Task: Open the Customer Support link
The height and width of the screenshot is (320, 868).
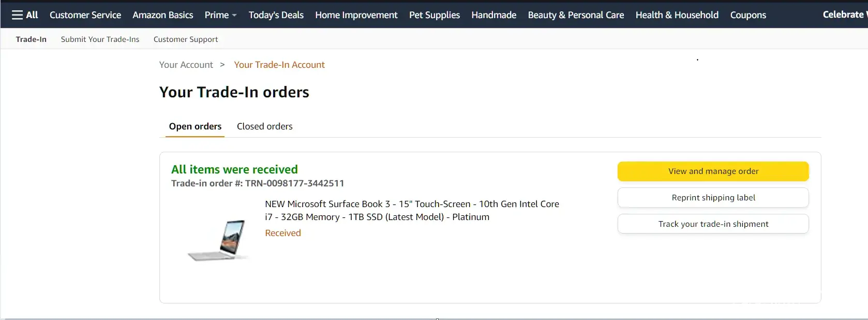Action: (x=186, y=39)
